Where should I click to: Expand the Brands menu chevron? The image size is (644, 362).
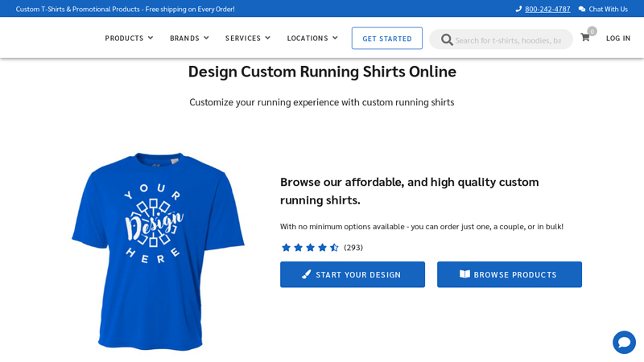click(206, 38)
